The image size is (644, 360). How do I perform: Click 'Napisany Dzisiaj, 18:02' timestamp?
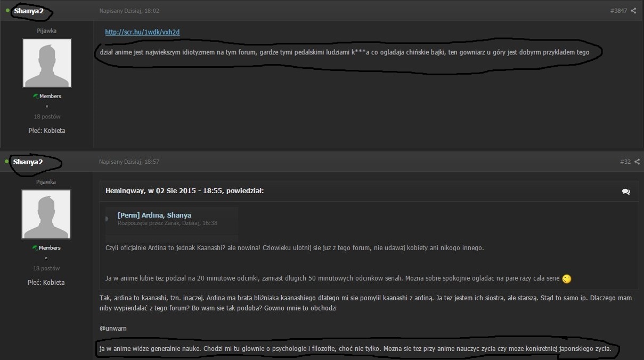click(129, 11)
